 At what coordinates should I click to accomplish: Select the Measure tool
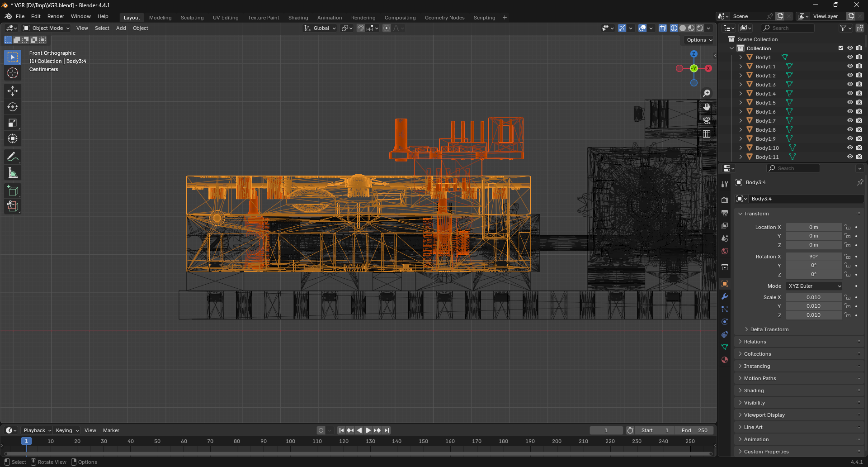pos(13,173)
